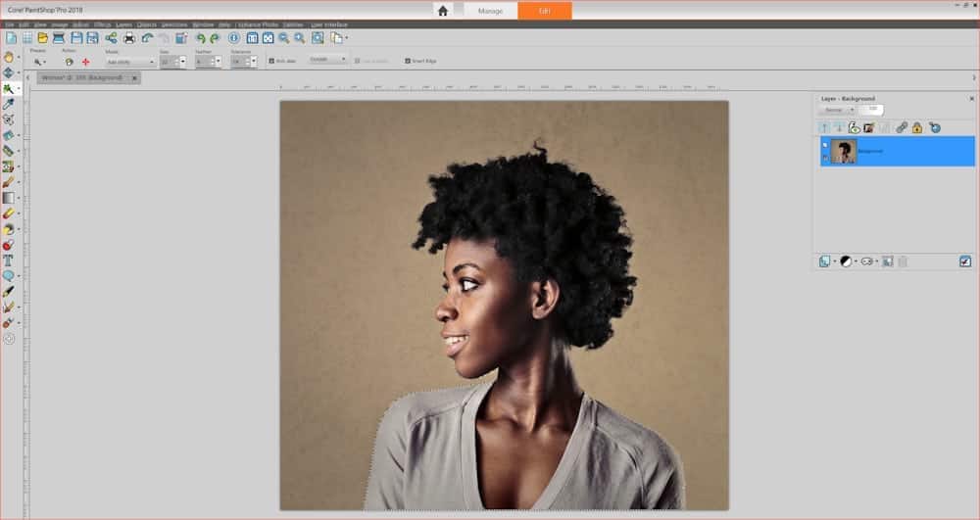Click the home icon at top
Viewport: 980px width, 520px height.
tap(443, 11)
